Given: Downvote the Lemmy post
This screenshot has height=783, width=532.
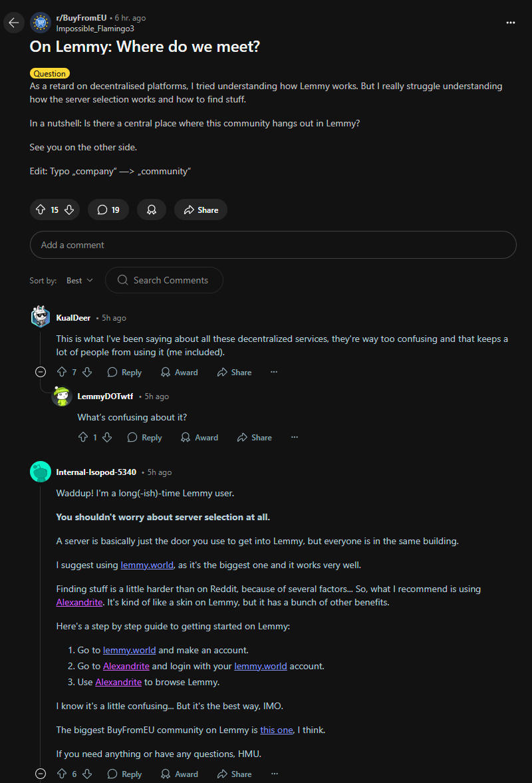Looking at the screenshot, I should click(69, 210).
